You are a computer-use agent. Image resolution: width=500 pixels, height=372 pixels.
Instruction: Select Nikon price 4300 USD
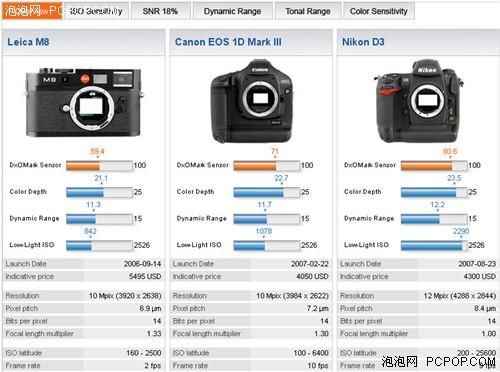coord(480,277)
